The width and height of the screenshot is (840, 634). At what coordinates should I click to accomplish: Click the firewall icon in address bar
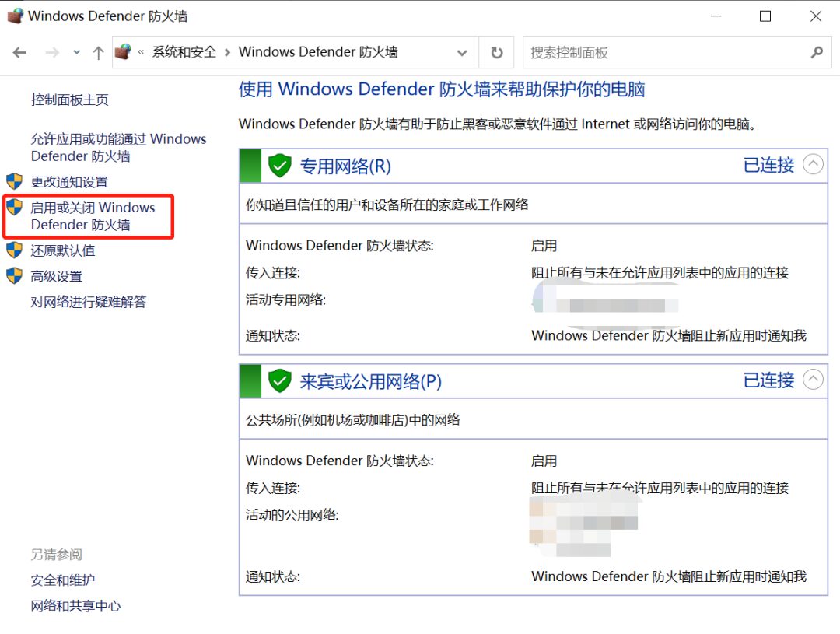click(123, 52)
